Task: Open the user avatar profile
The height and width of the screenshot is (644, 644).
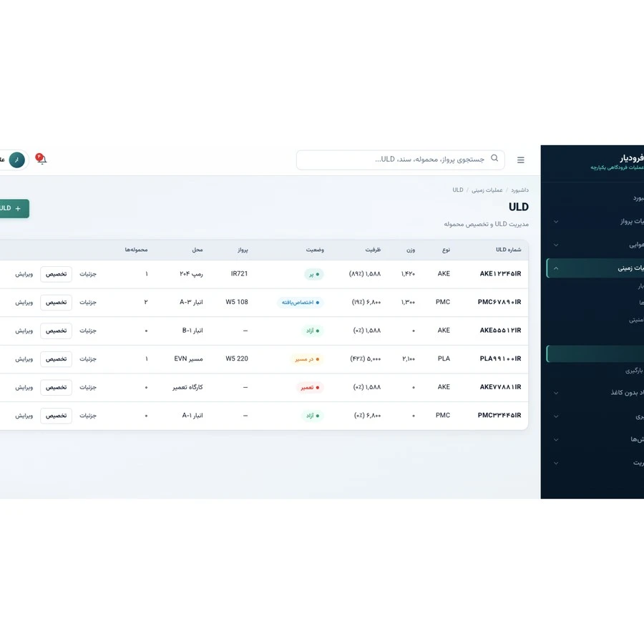Action: [x=17, y=160]
